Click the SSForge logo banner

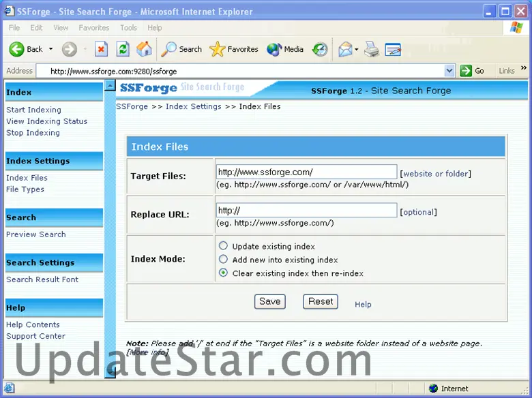[x=182, y=88]
